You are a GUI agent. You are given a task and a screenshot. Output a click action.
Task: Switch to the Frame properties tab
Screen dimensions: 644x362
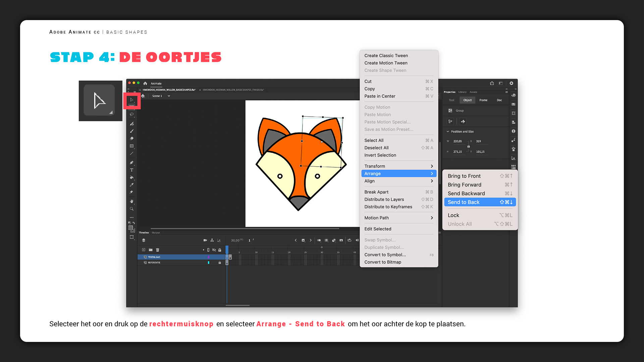click(x=483, y=100)
